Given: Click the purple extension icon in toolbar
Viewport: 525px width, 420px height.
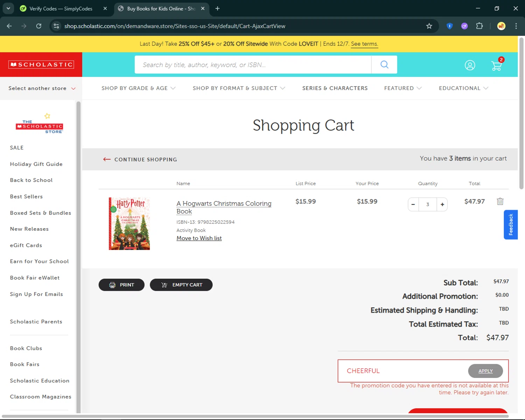Looking at the screenshot, I should pos(464,26).
